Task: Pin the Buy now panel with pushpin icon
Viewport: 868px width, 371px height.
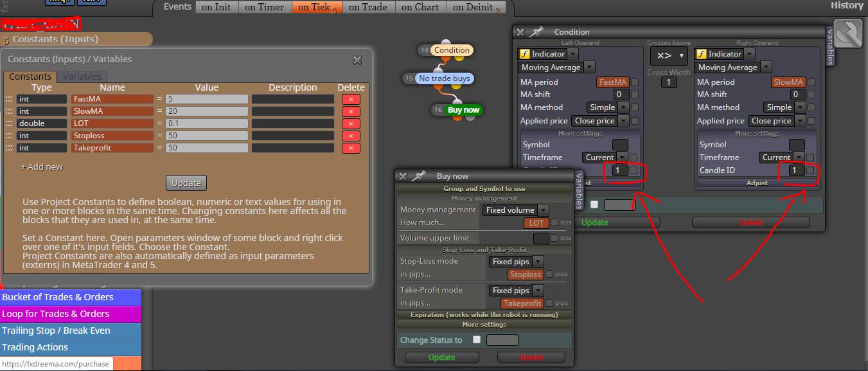Action: [419, 176]
